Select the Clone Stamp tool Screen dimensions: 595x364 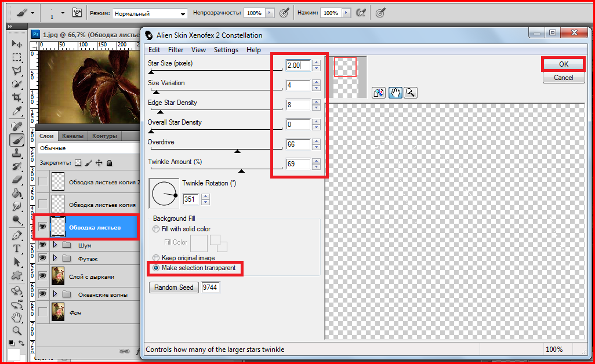[x=17, y=153]
